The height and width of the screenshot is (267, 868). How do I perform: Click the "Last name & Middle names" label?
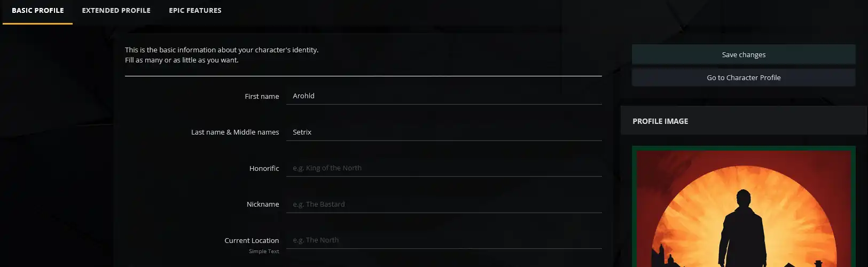point(235,132)
